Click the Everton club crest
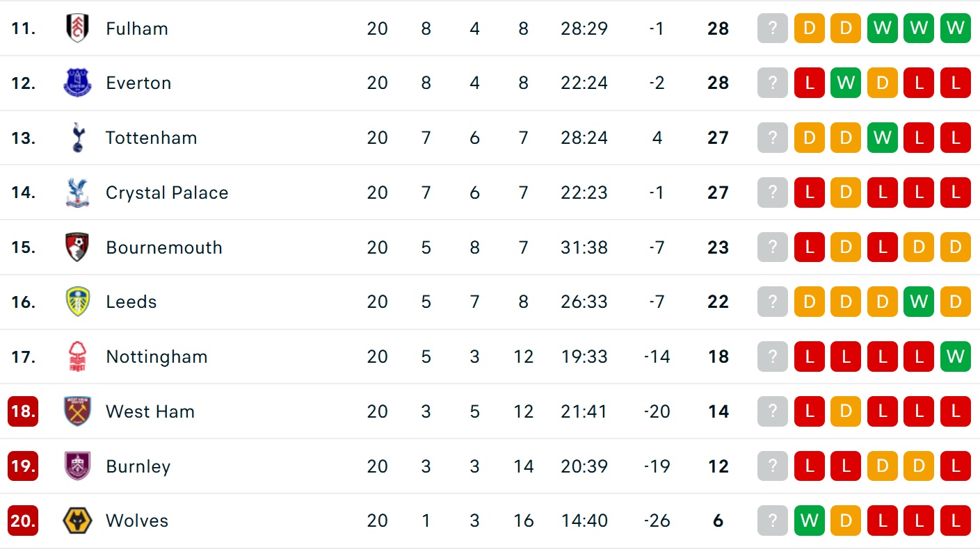 point(77,83)
